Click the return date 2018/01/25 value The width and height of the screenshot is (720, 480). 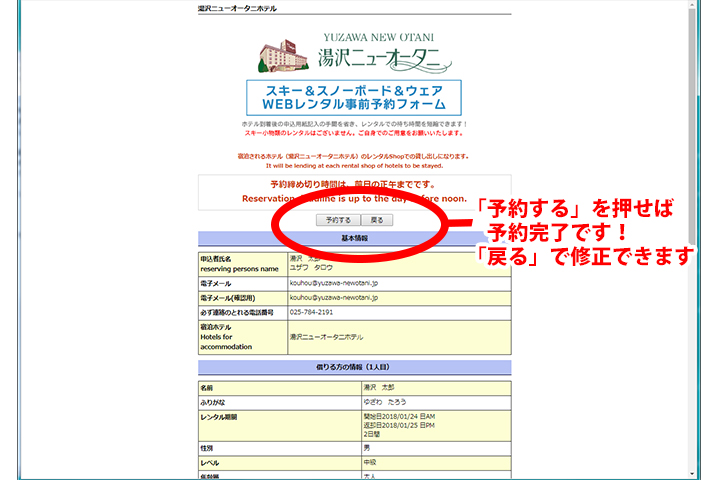[x=399, y=425]
